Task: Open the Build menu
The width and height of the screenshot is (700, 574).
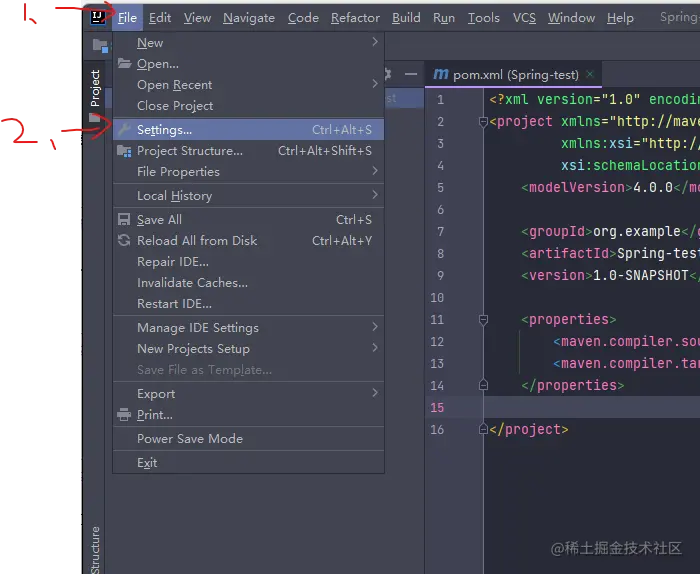Action: point(406,18)
